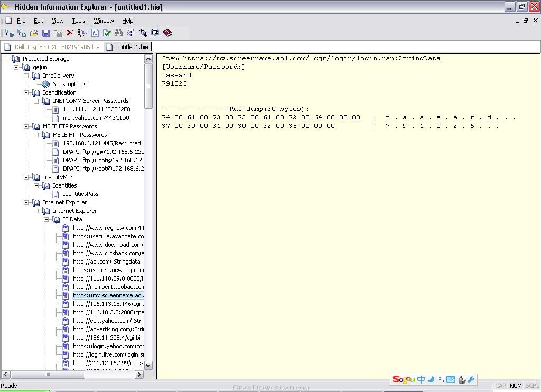Screen dimensions: 541x392
Task: Select 111.111.112.1163CB62E0 entry
Action: tap(97, 109)
